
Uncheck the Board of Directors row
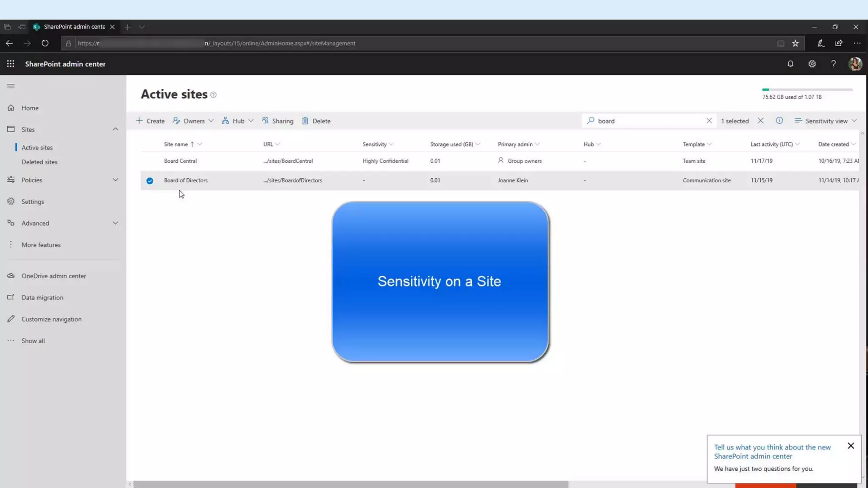click(150, 181)
